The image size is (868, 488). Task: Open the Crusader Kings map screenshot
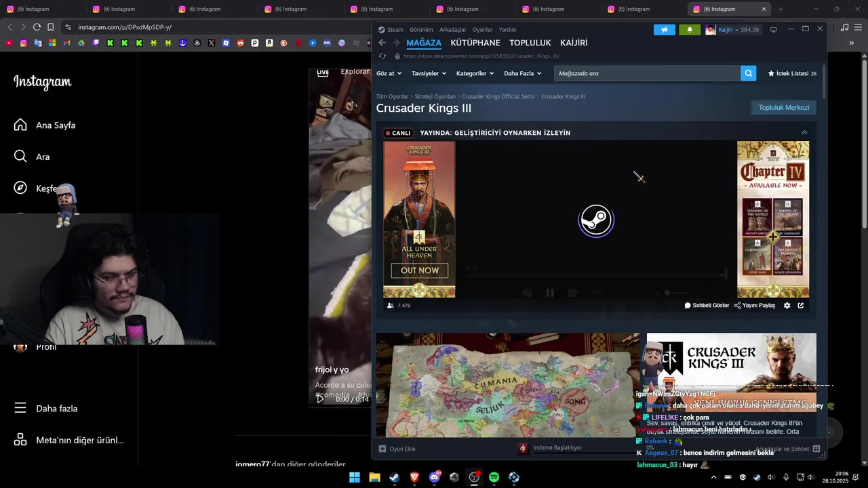point(508,385)
